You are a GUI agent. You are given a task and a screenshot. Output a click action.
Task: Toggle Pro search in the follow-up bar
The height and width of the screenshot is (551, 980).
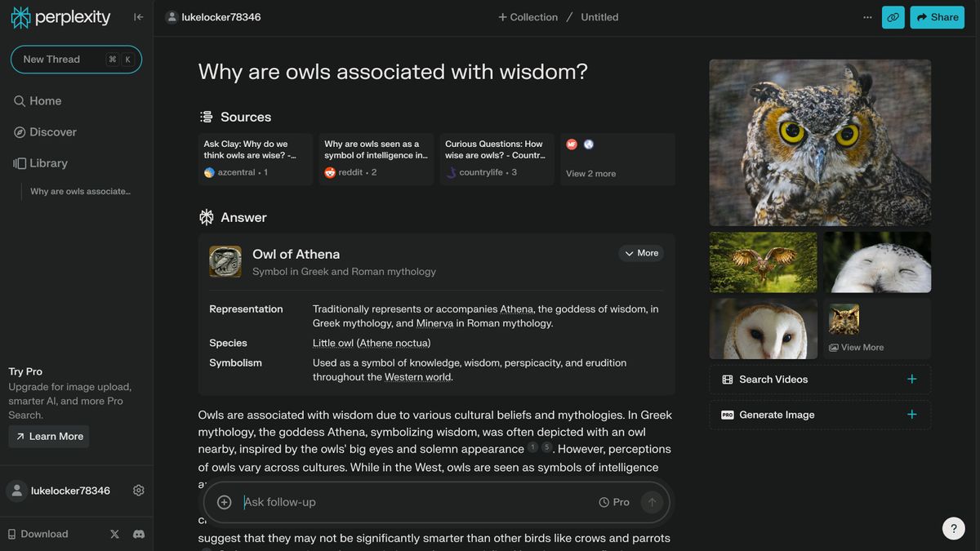614,502
